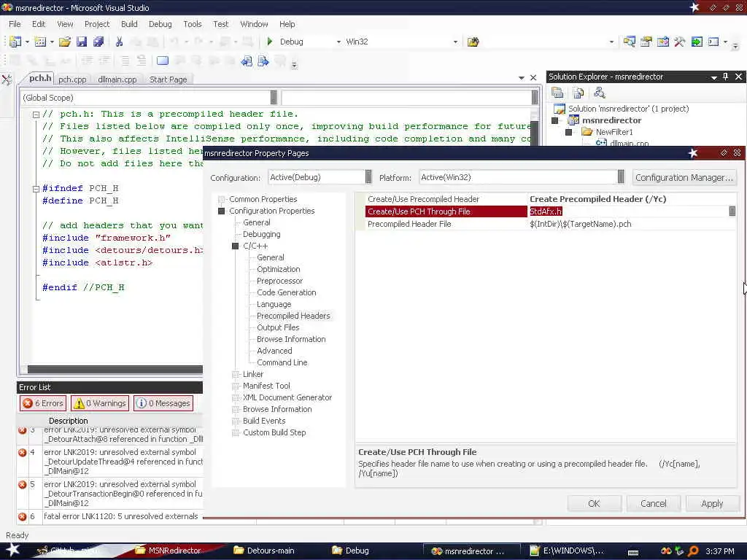Switch to the dllmain.cpp tab
747x560 pixels.
(117, 79)
